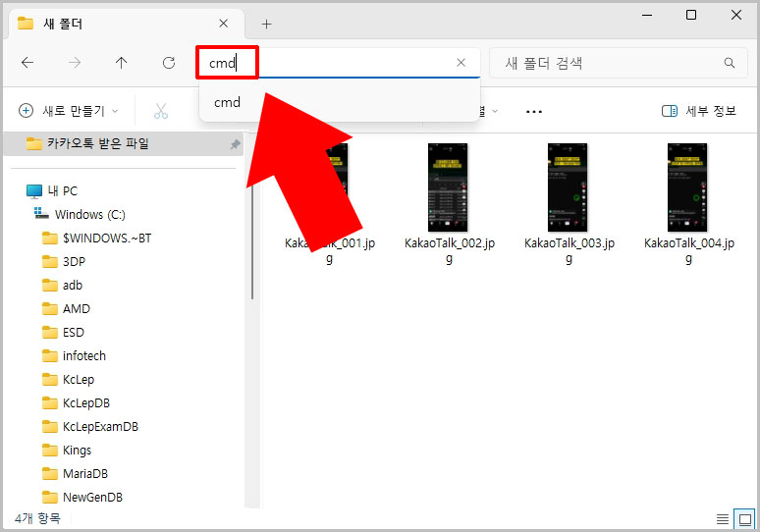The height and width of the screenshot is (532, 760).
Task: Clear the address bar text
Action: [x=461, y=63]
